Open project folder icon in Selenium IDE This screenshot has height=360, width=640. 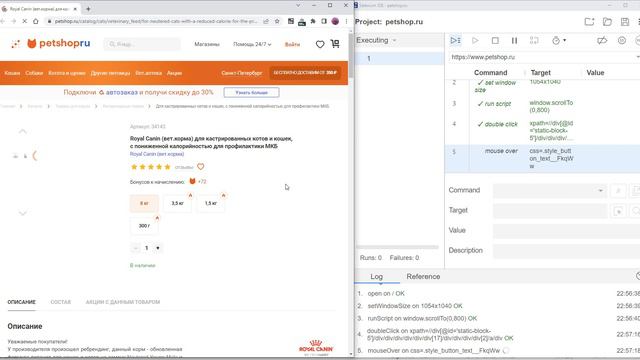(x=607, y=22)
